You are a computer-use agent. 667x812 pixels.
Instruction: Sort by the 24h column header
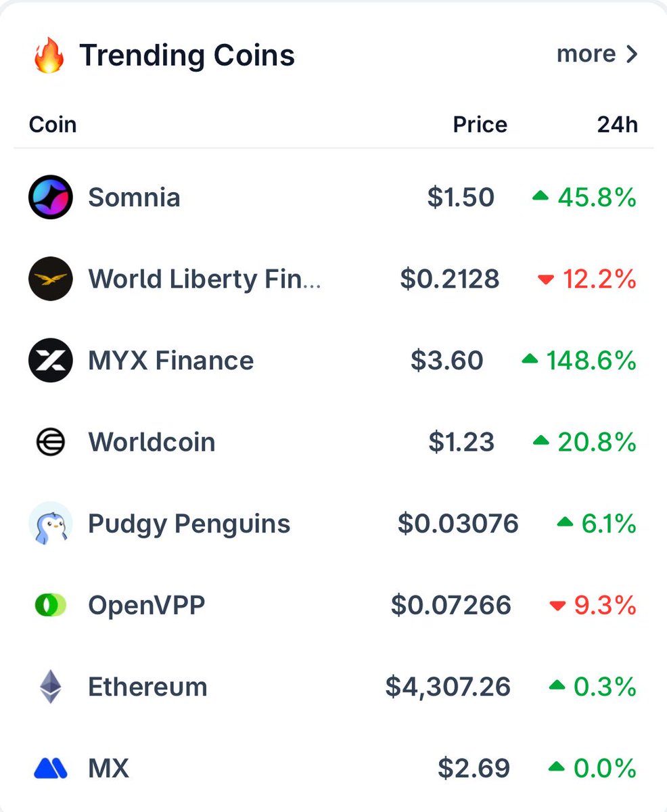[617, 125]
